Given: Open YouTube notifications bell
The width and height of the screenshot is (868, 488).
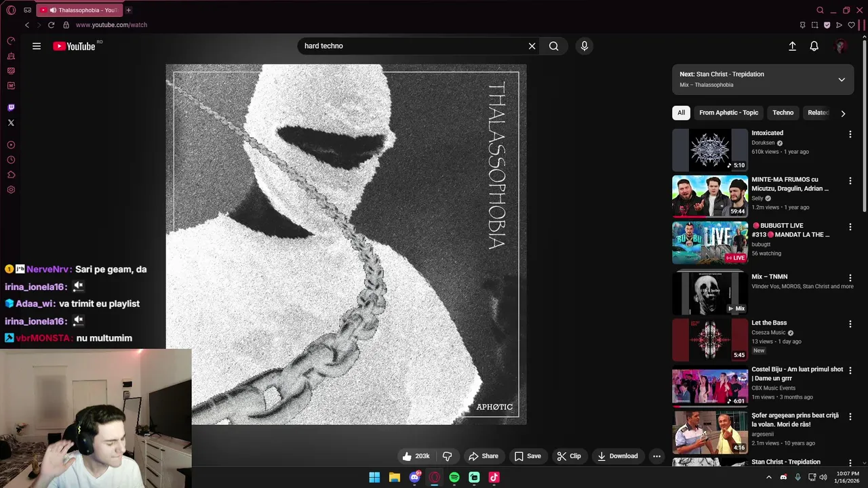Looking at the screenshot, I should (814, 46).
